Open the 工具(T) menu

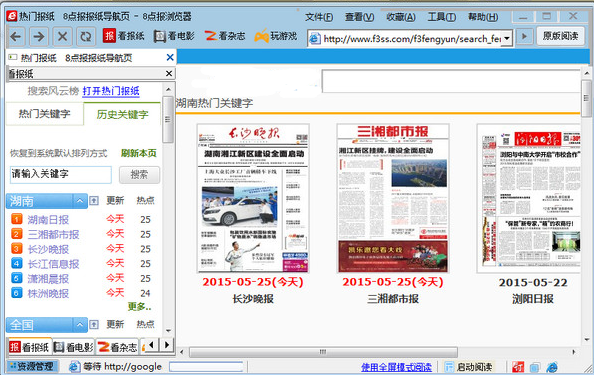tap(442, 17)
